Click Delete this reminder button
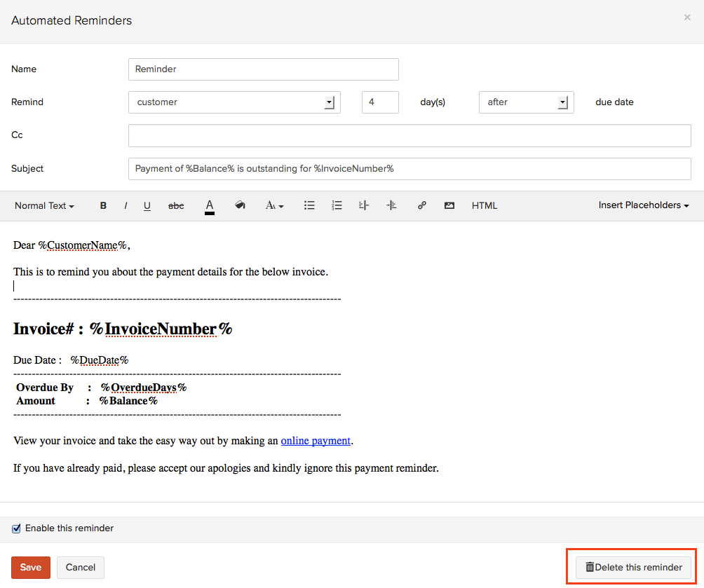Screen dimensions: 704x588 coord(633,567)
